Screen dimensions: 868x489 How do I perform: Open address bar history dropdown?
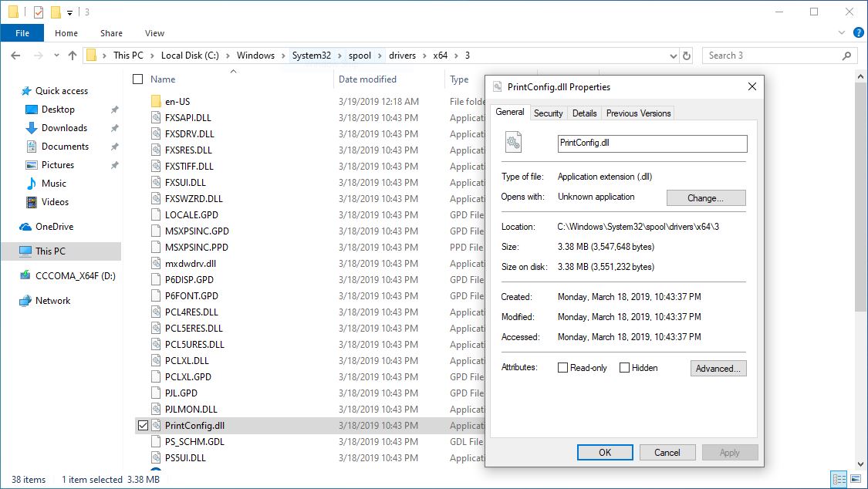pyautogui.click(x=673, y=56)
